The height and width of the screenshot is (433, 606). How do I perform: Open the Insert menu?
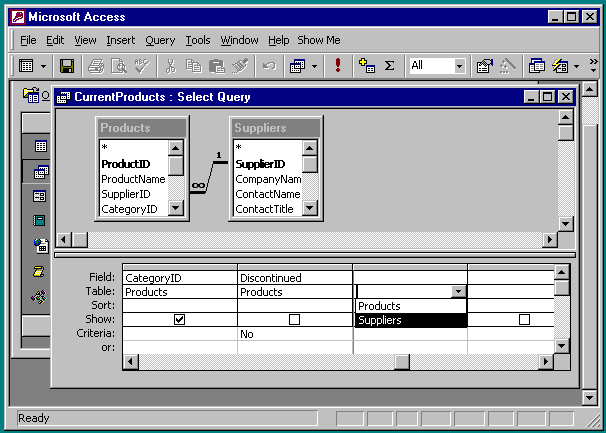(x=121, y=40)
